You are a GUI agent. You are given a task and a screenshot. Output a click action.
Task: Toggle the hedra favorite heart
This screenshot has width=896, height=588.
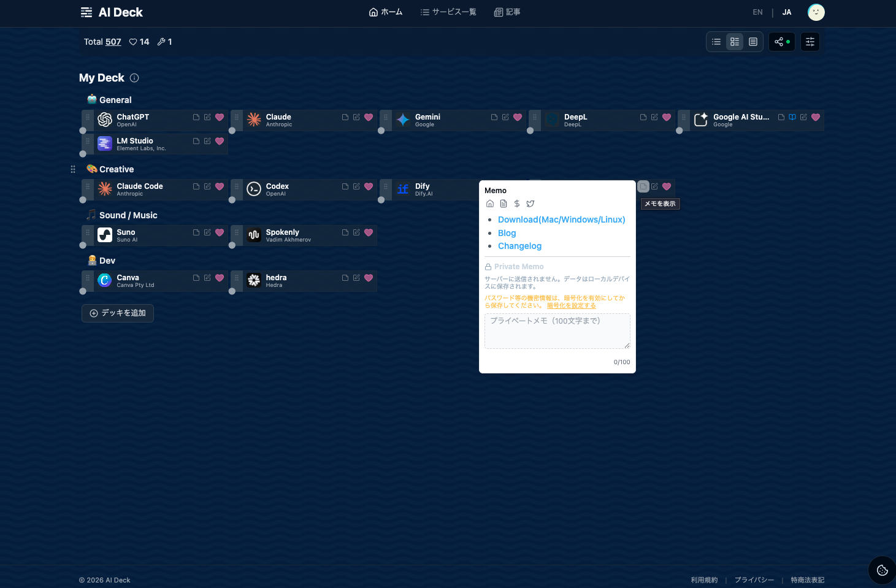point(369,278)
